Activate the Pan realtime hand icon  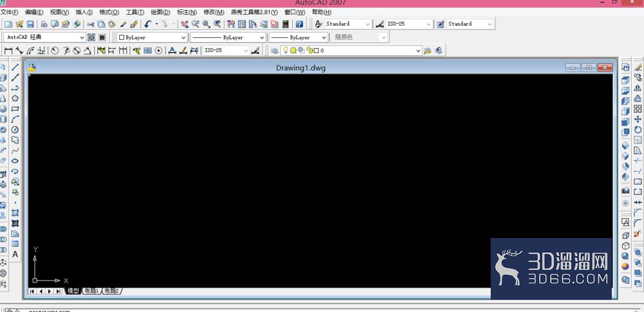click(x=185, y=24)
